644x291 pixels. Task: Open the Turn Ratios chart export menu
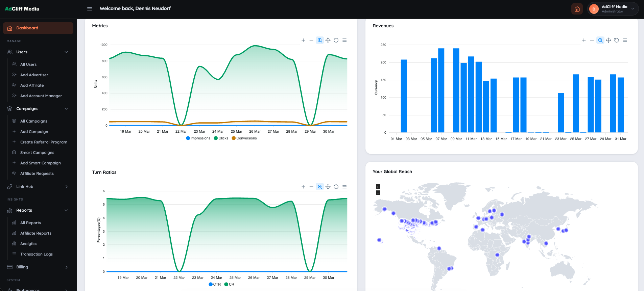click(344, 187)
